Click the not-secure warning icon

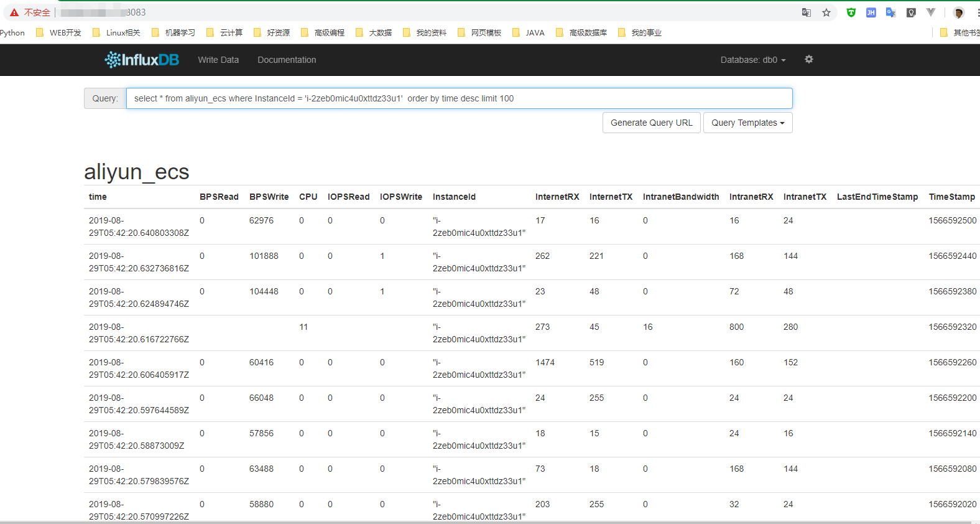14,12
